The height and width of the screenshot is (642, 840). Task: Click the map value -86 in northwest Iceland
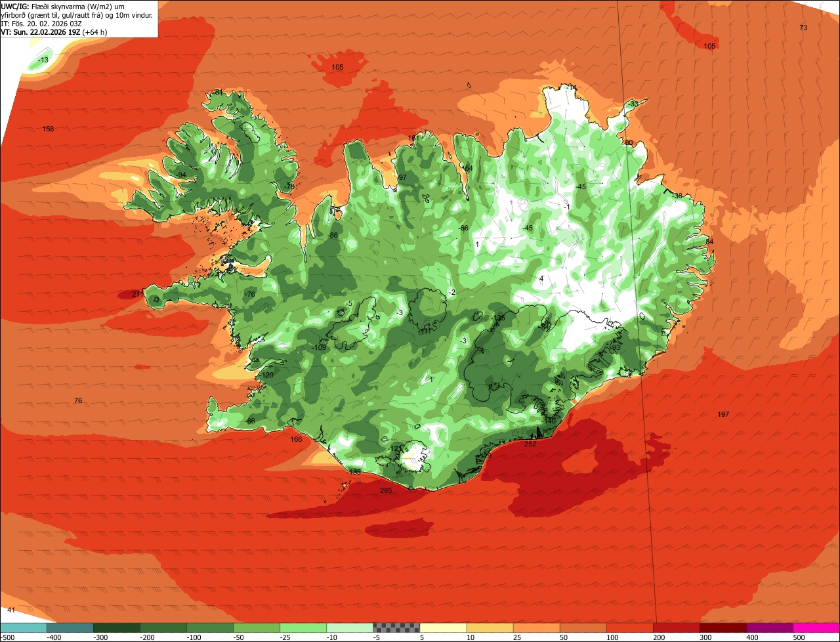pos(333,235)
